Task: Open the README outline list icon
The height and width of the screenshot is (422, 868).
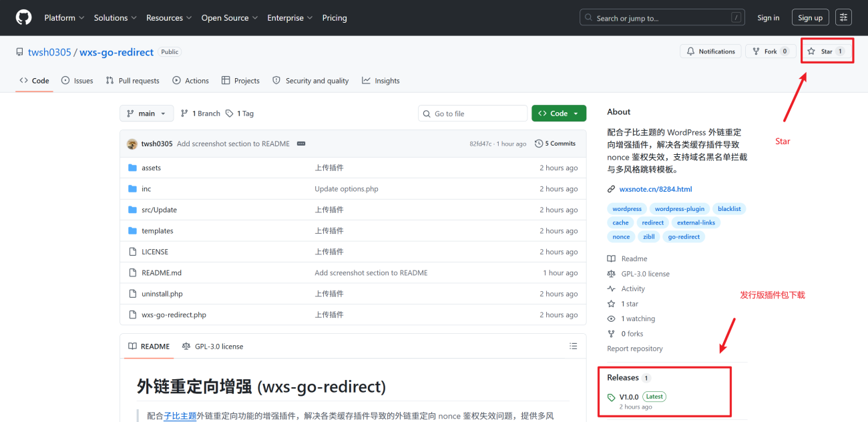Action: click(573, 346)
